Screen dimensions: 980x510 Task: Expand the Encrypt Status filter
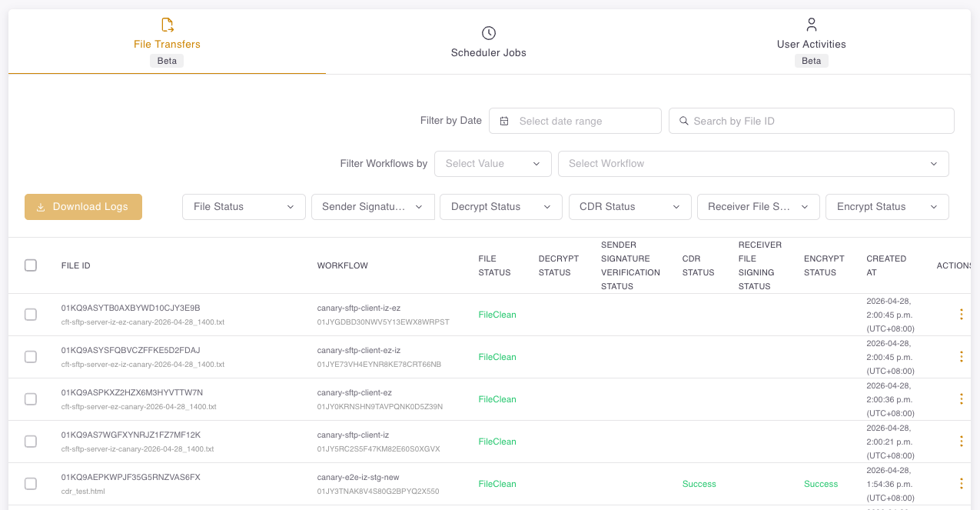(887, 207)
